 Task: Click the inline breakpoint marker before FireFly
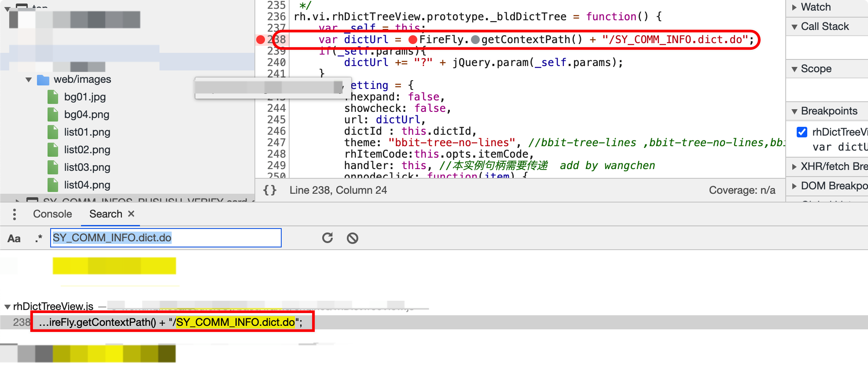tap(413, 40)
